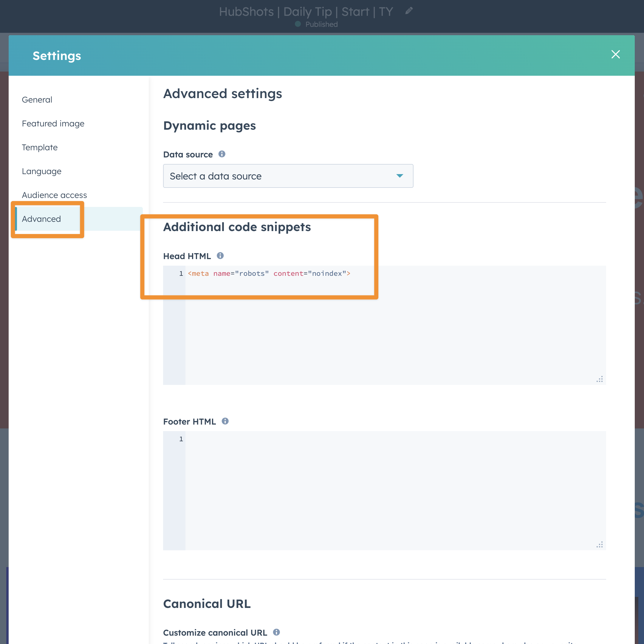Viewport: 644px width, 644px height.
Task: Select the Language settings tab
Action: tap(42, 171)
